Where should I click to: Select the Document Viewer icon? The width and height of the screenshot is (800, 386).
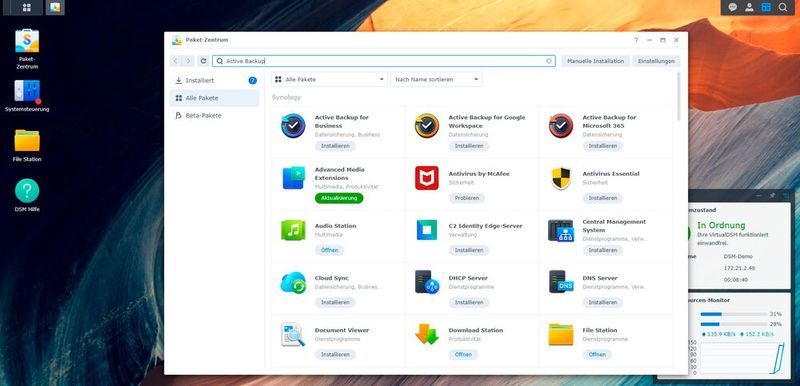293,334
